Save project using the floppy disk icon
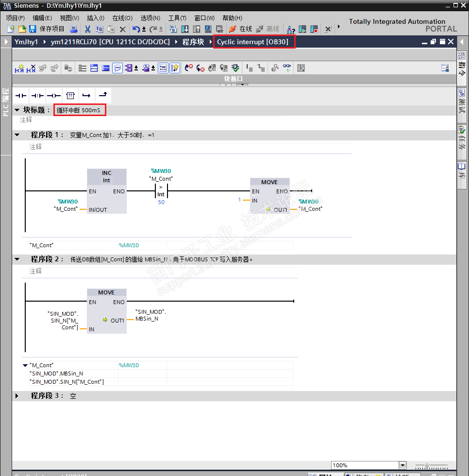Screen dimensions: 469x476 33,29
